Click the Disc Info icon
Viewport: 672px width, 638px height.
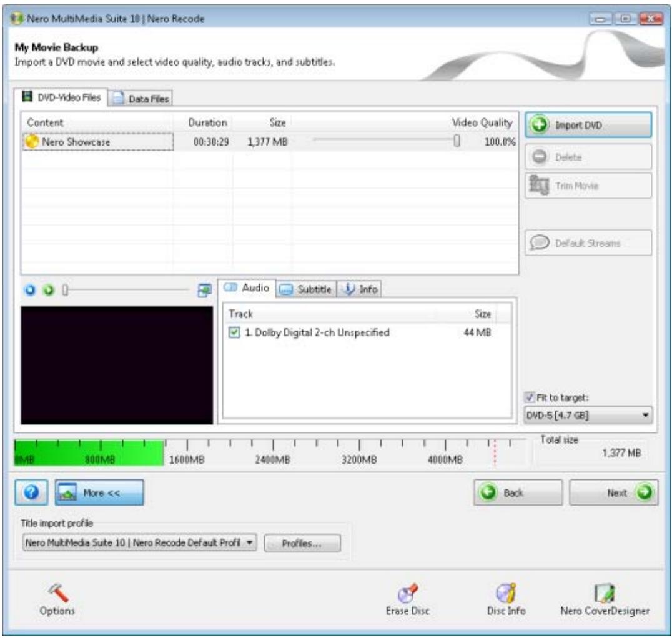pos(506,599)
